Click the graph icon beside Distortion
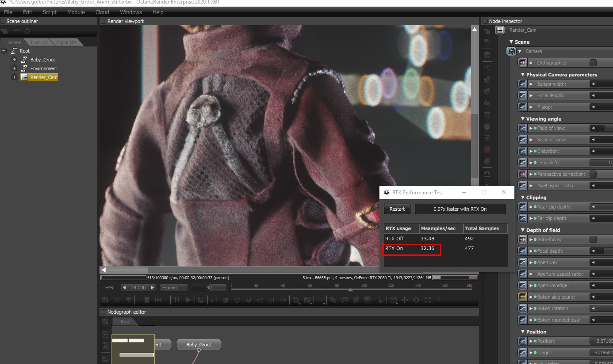The image size is (613, 364). coord(522,151)
